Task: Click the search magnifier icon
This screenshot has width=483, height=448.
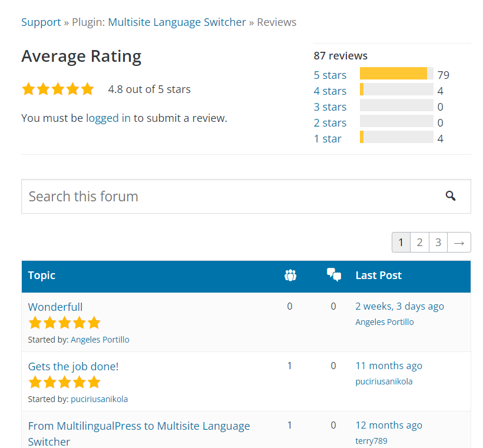Action: point(451,196)
